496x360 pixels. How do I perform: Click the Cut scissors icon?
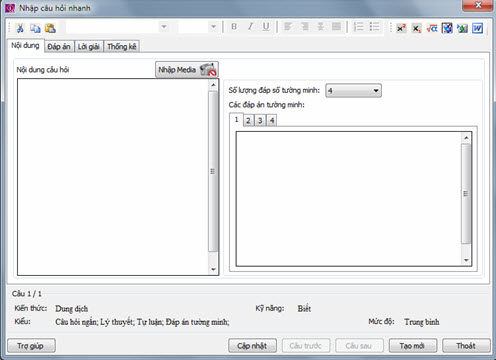click(20, 28)
